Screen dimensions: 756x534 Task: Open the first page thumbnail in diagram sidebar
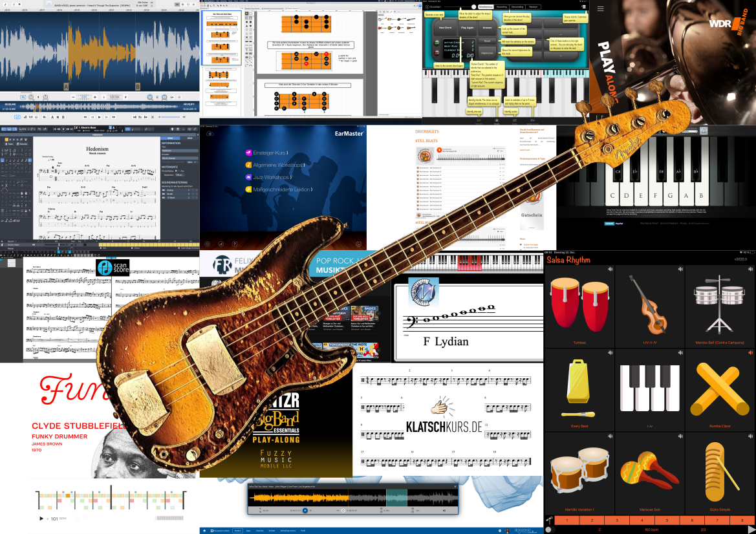[221, 37]
